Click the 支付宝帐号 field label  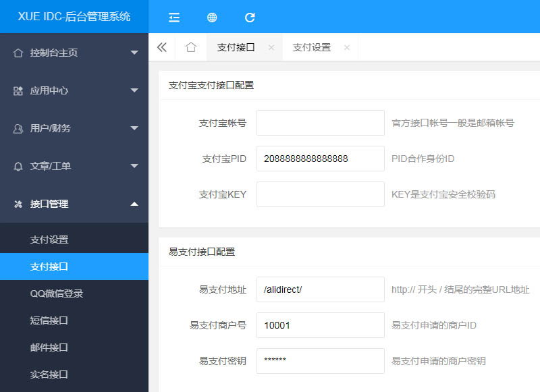click(223, 123)
